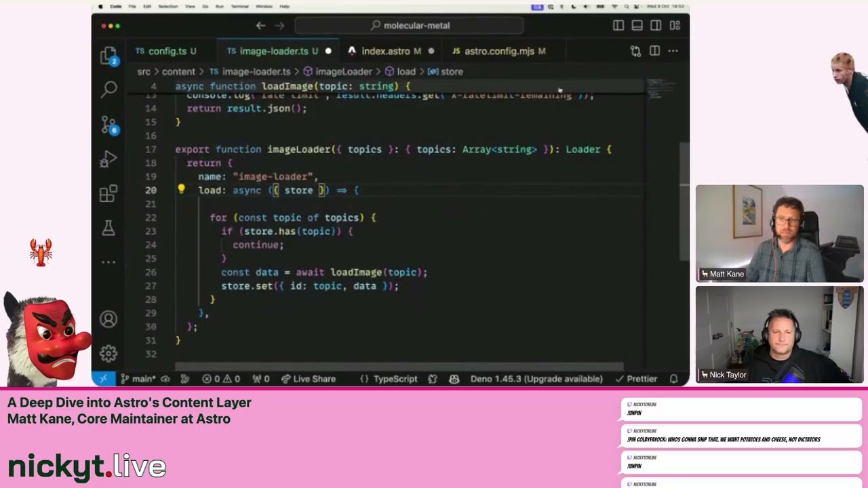The height and width of the screenshot is (488, 868).
Task: Open the src breadcrumb
Action: point(144,71)
